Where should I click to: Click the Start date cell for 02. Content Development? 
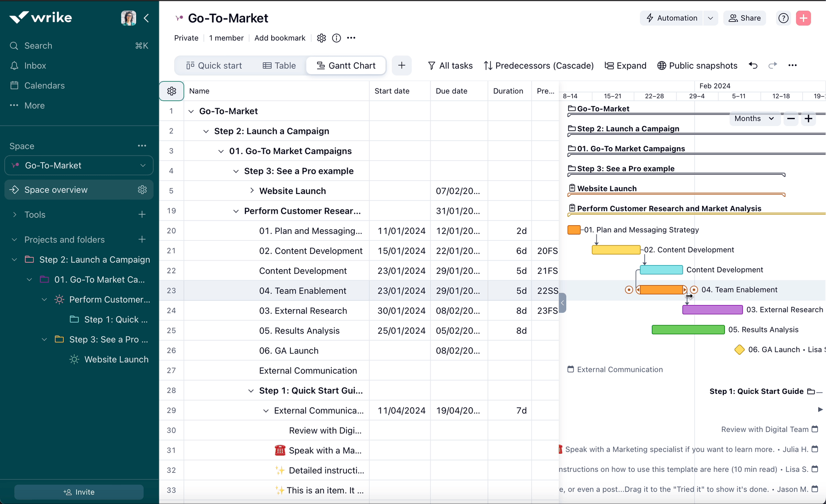click(401, 250)
